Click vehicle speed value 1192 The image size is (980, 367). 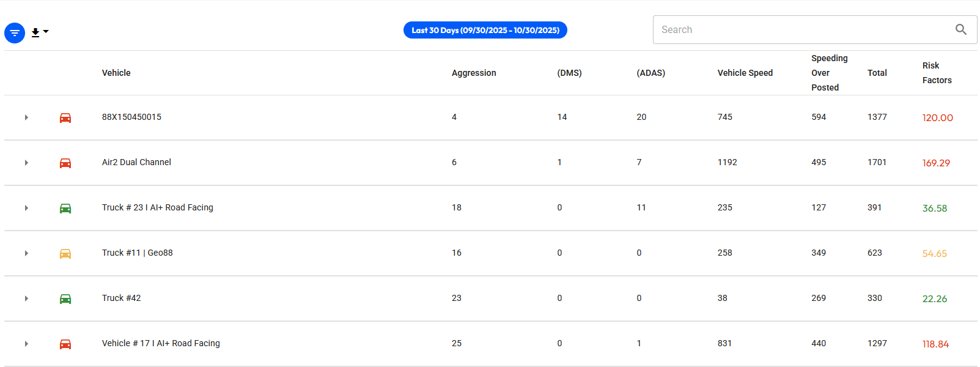click(728, 162)
